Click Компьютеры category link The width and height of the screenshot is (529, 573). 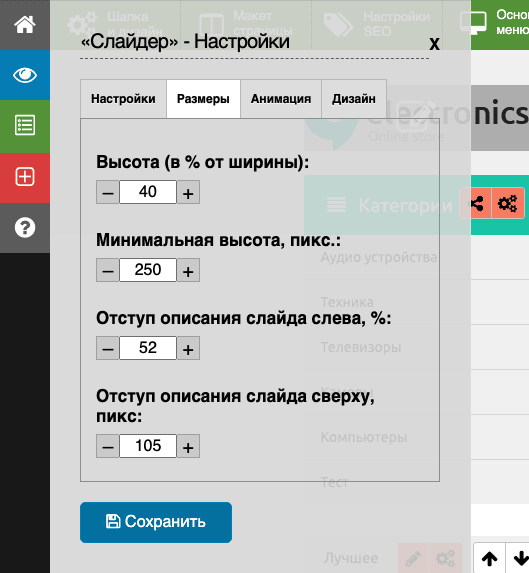tap(364, 437)
